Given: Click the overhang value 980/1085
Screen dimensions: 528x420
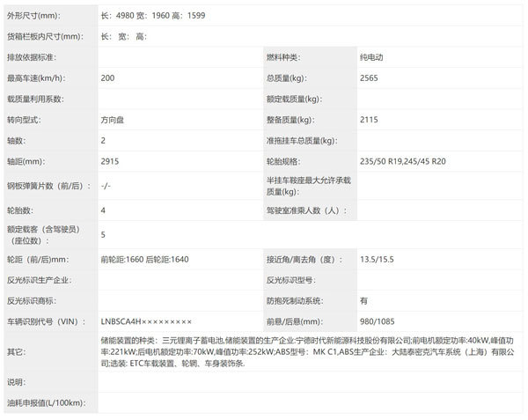Looking at the screenshot, I should coord(378,321).
